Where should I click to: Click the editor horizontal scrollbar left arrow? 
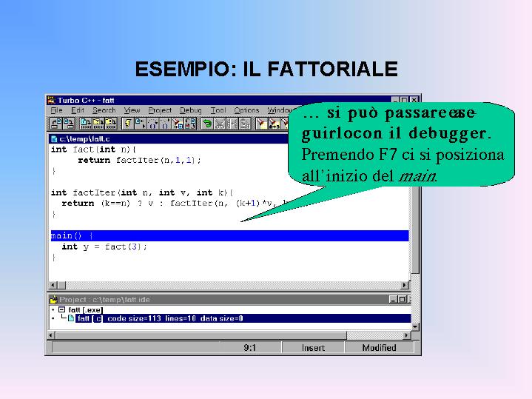[53, 285]
